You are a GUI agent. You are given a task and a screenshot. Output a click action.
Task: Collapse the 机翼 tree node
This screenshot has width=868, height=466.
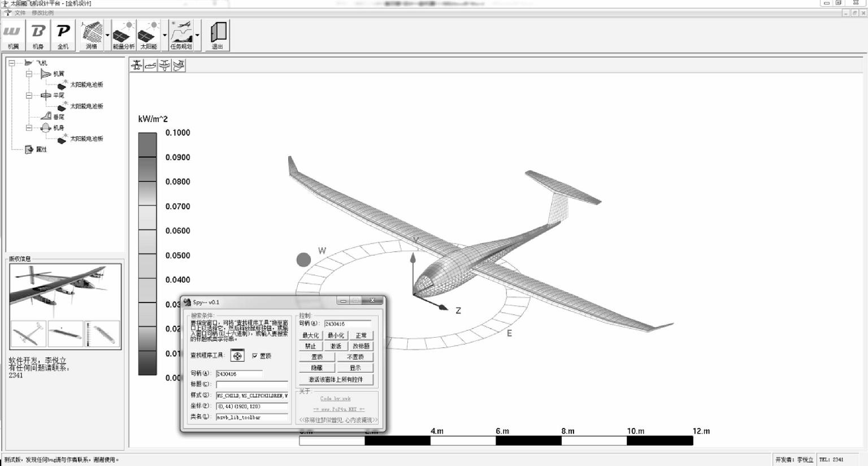click(x=29, y=74)
